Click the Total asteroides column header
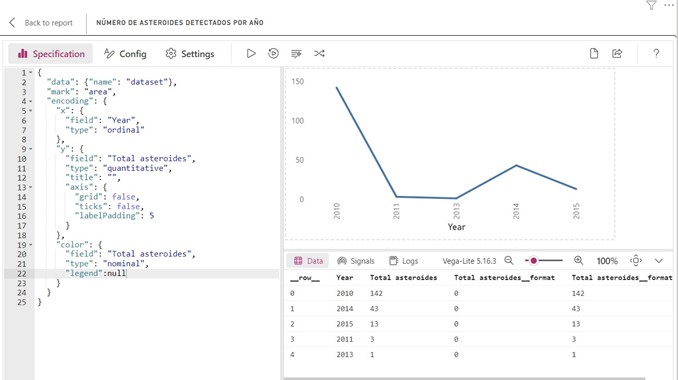This screenshot has height=380, width=678. point(403,278)
